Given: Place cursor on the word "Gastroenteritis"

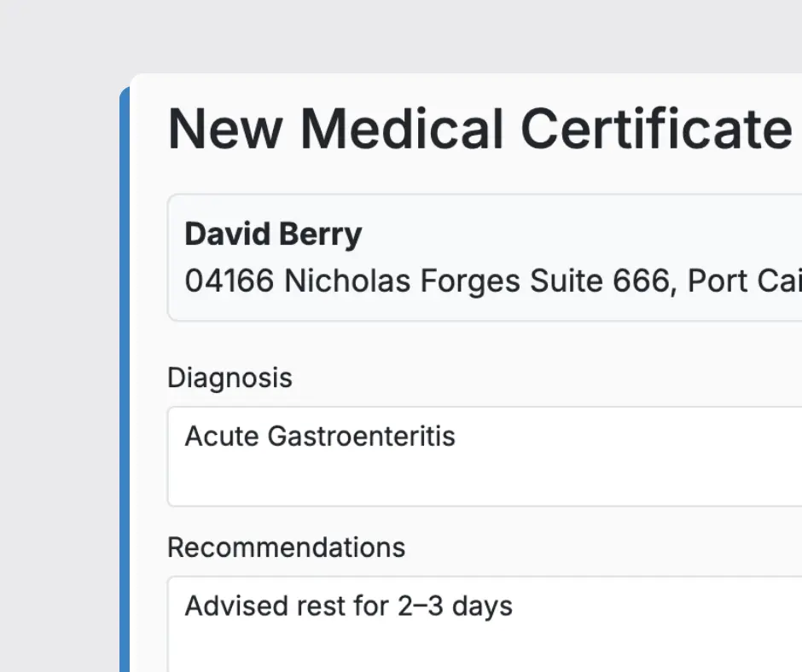Looking at the screenshot, I should (361, 437).
